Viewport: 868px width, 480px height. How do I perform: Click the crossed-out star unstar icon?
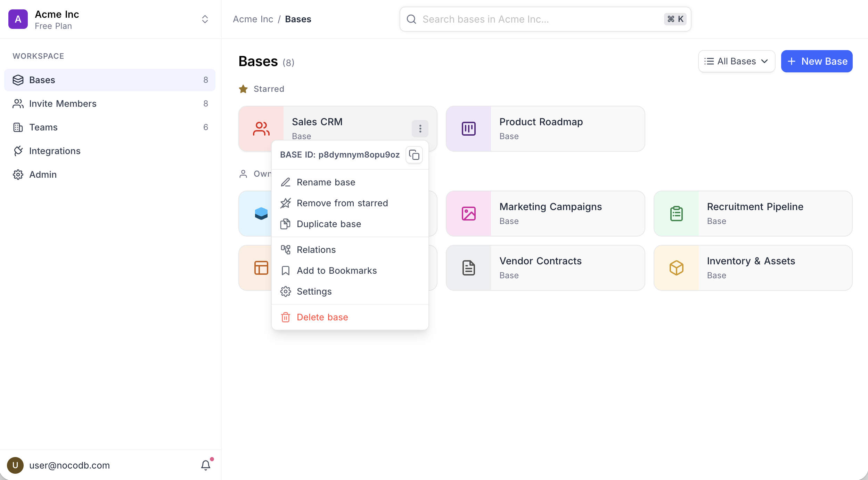(x=286, y=203)
